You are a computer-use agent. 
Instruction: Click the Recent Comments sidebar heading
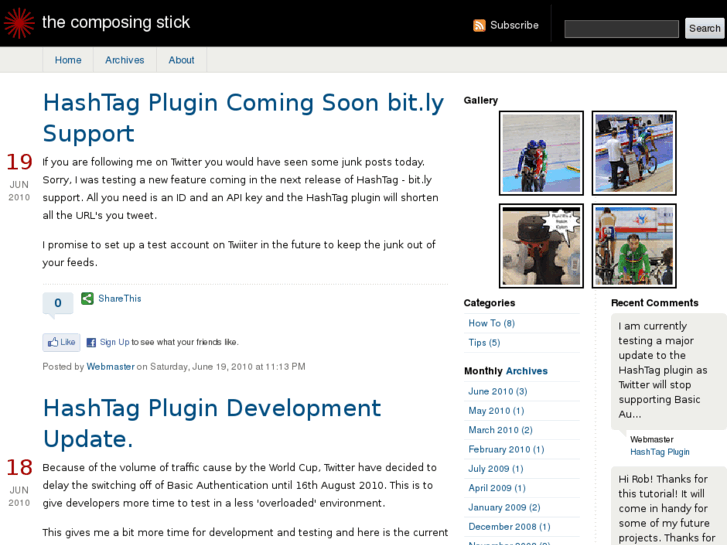coord(655,303)
